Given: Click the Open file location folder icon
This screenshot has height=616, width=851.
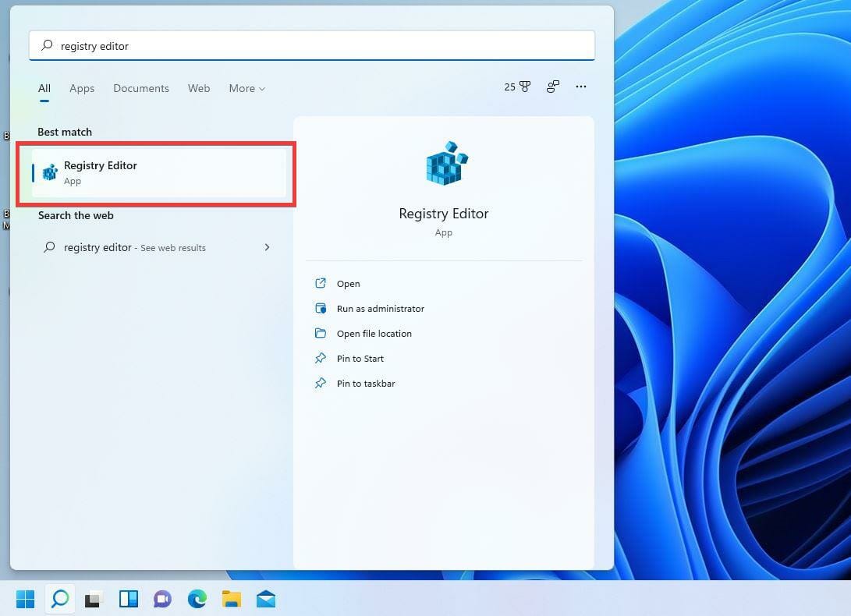Looking at the screenshot, I should 321,333.
